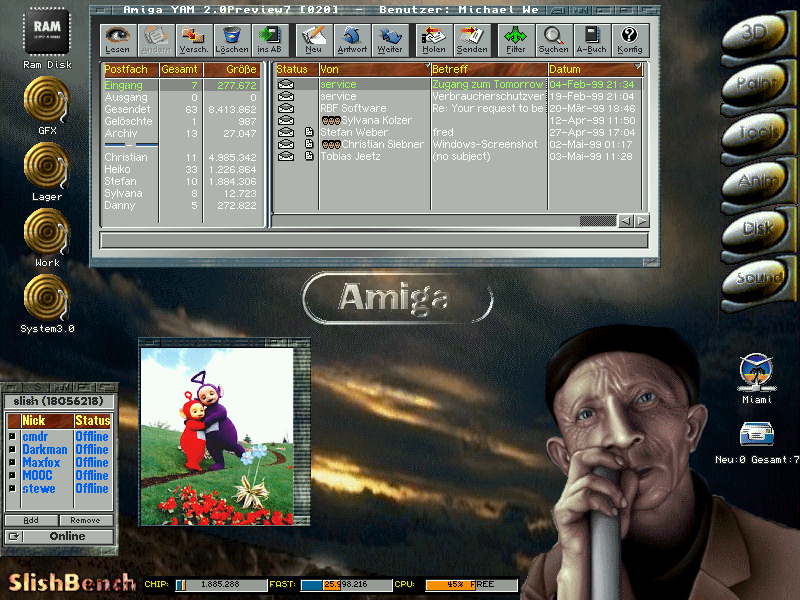Image resolution: width=800 pixels, height=600 pixels.
Task: Toggle the checkbox beside nick cmdr
Action: (x=12, y=437)
